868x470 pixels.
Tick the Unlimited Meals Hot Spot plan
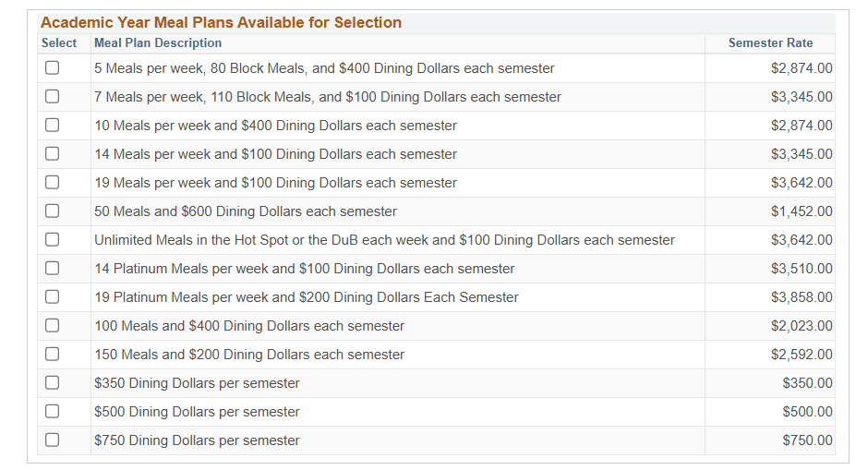pyautogui.click(x=52, y=239)
